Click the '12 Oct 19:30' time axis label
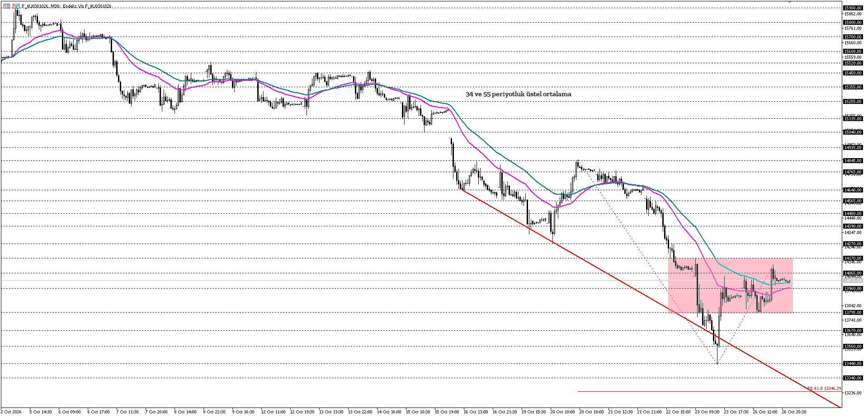 302,412
